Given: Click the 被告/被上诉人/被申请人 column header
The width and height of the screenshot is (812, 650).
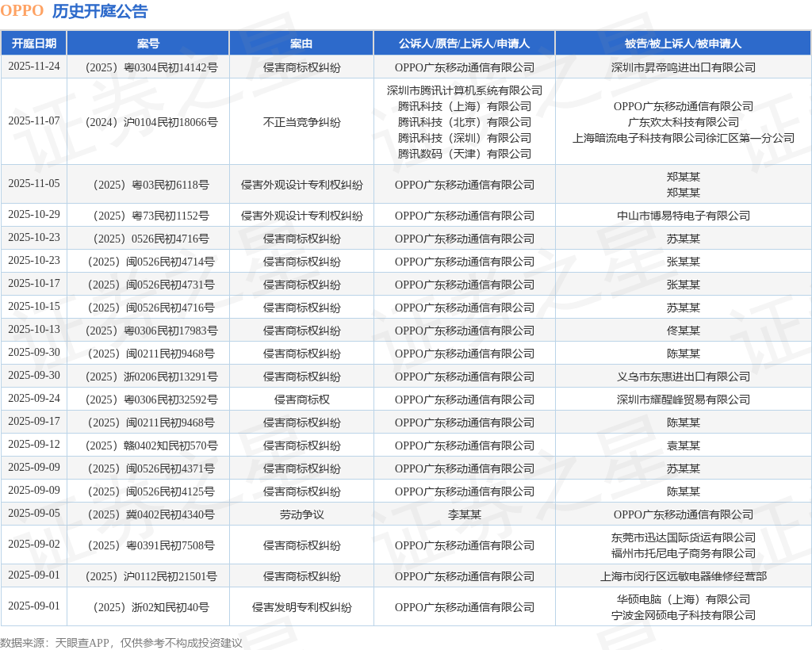Looking at the screenshot, I should click(683, 44).
